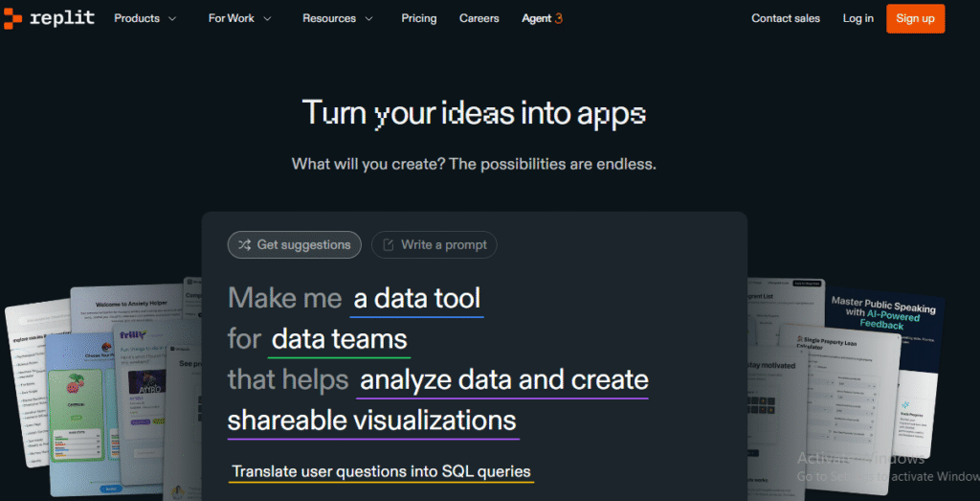Select the Get suggestions mode
The height and width of the screenshot is (501, 980).
(x=295, y=245)
